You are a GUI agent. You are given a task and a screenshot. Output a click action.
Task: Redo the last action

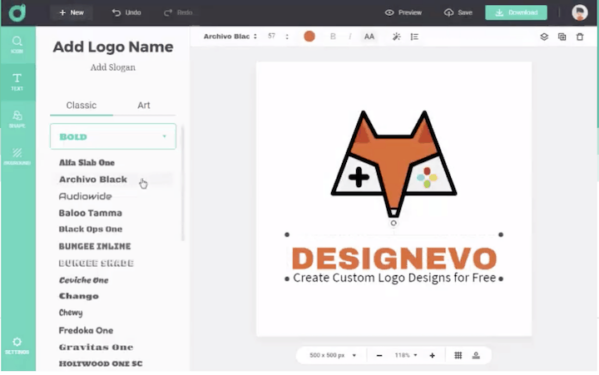178,13
